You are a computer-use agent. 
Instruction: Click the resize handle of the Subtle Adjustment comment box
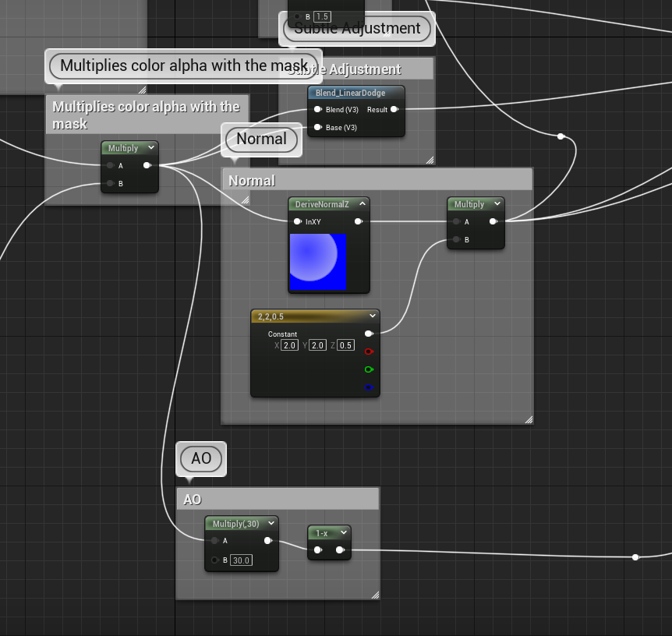tap(430, 161)
